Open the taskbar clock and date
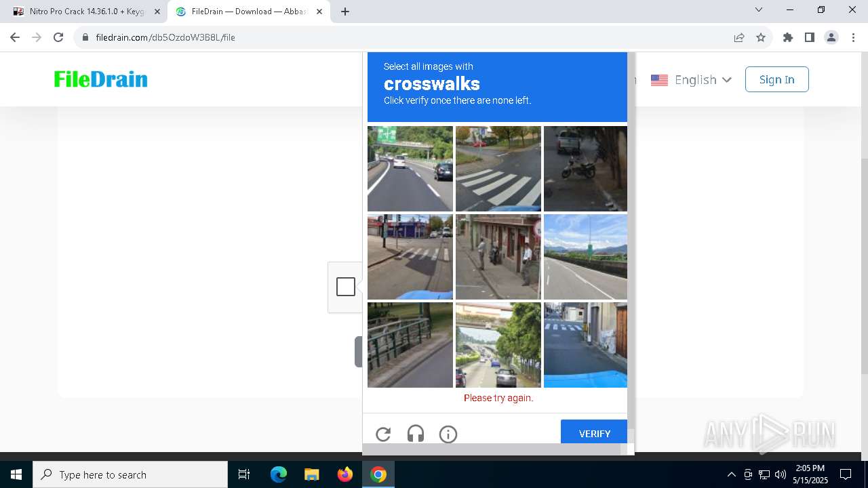This screenshot has width=868, height=488. [810, 474]
